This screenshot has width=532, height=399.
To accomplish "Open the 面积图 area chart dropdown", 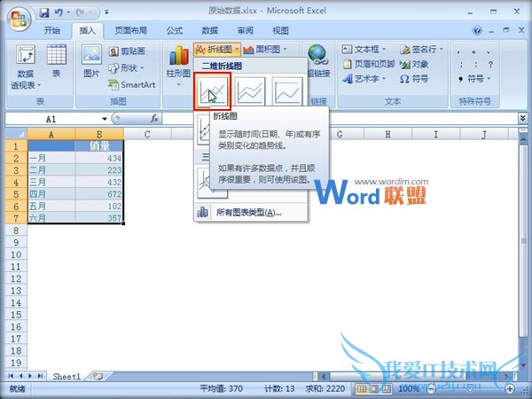I will [265, 50].
